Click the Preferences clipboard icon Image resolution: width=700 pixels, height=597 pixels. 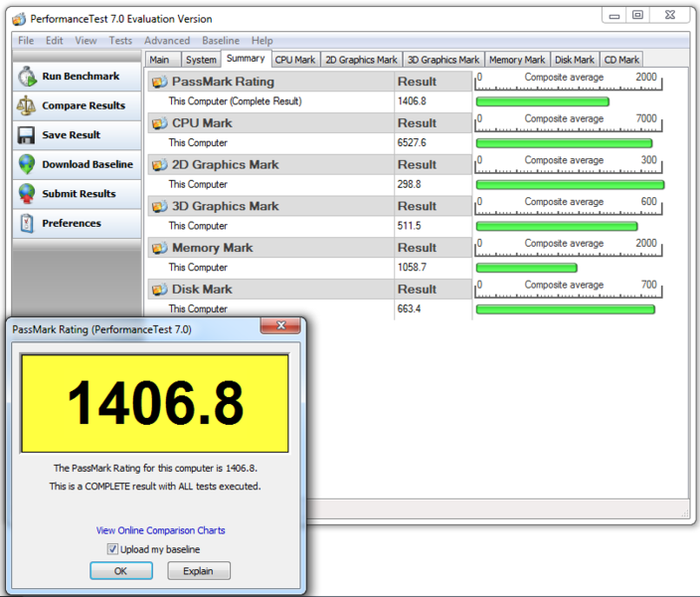tap(27, 224)
